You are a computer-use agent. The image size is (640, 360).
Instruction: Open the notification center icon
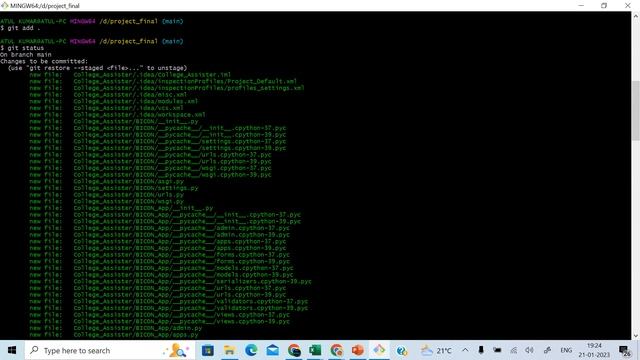624,350
